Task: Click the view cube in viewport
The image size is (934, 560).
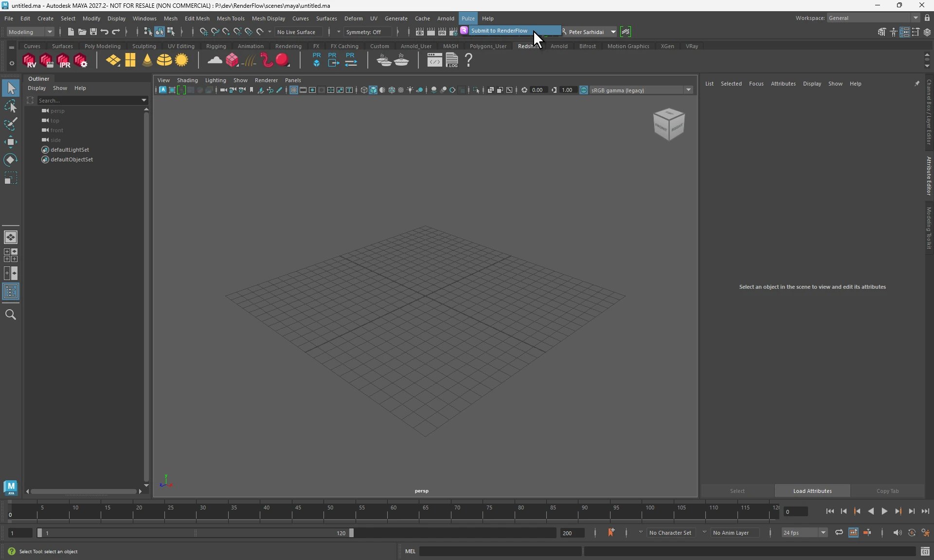Action: pos(669,124)
